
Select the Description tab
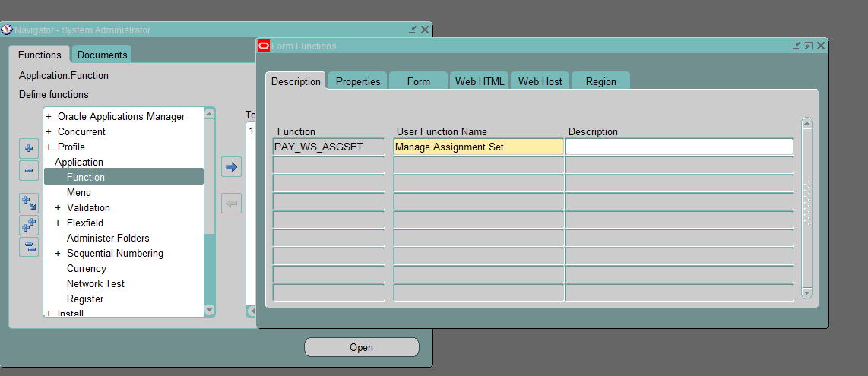[296, 81]
